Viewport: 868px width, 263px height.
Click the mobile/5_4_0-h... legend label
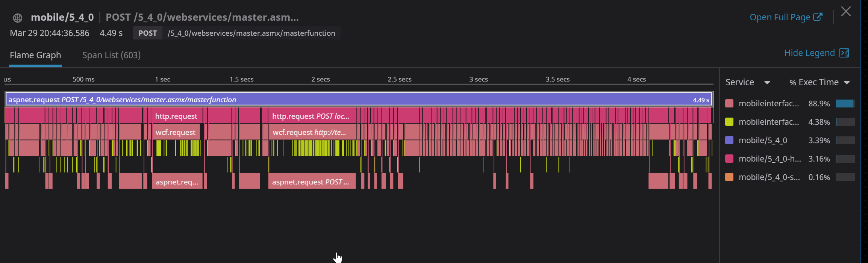(770, 159)
